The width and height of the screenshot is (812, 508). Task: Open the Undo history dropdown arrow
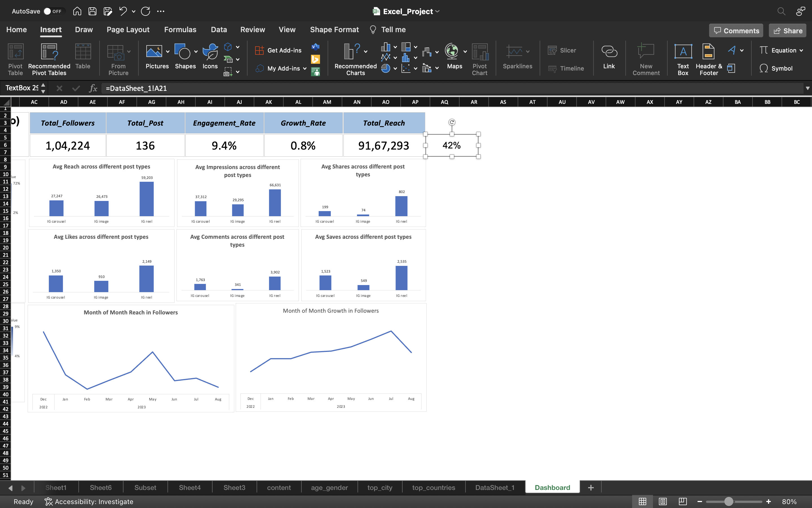134,11
